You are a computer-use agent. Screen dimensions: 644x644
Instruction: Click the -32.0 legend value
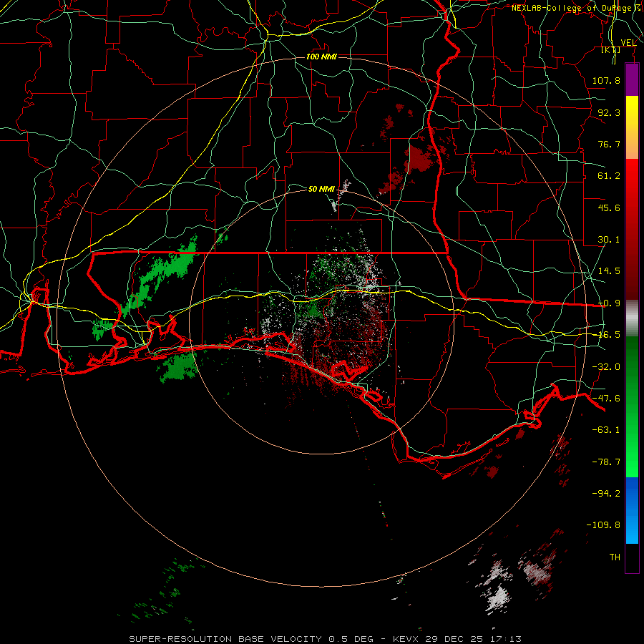(606, 367)
